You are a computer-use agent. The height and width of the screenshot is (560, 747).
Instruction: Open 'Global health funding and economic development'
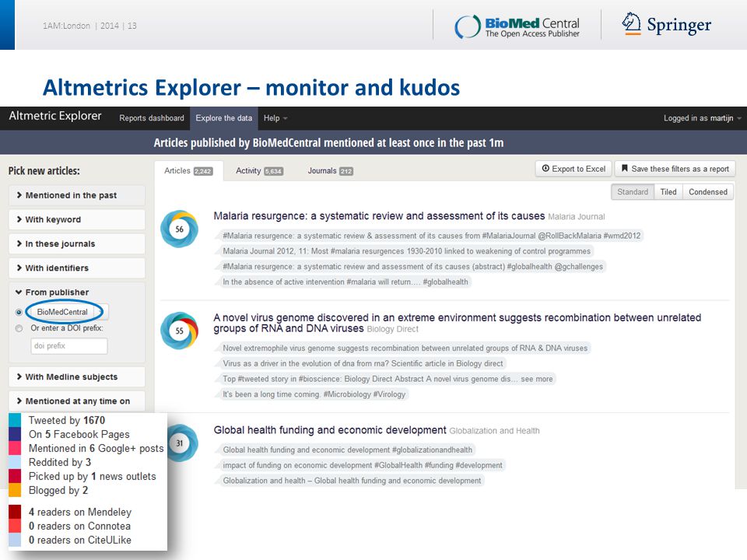click(x=330, y=430)
